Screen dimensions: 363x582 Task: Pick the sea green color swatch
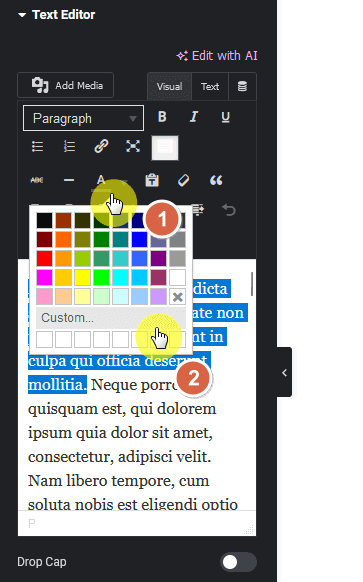click(101, 258)
